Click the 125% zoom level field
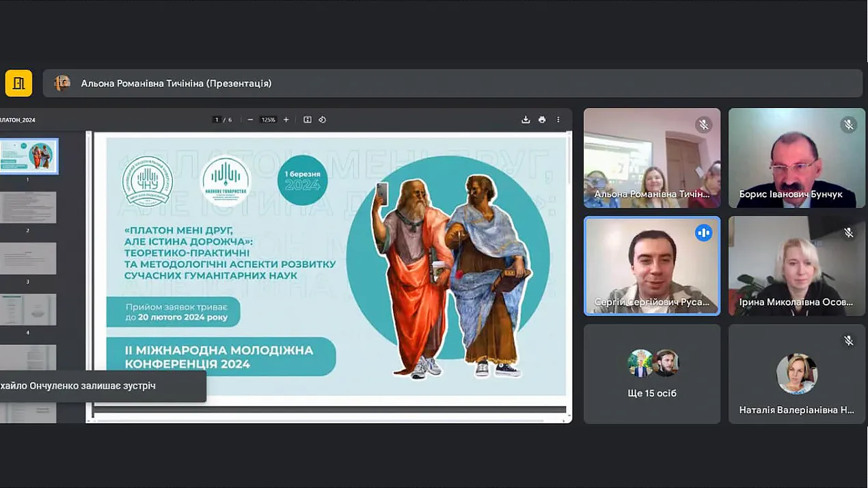Viewport: 868px width, 488px height. 268,120
